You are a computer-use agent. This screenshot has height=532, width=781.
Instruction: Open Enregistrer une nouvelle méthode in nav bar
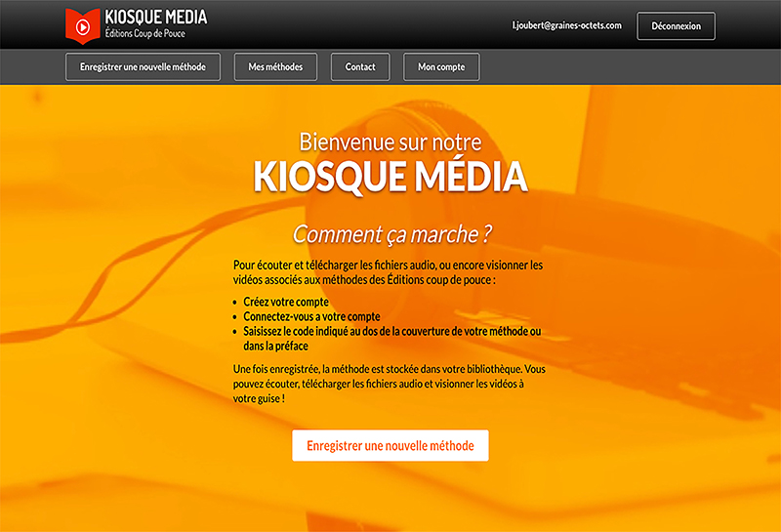point(143,66)
